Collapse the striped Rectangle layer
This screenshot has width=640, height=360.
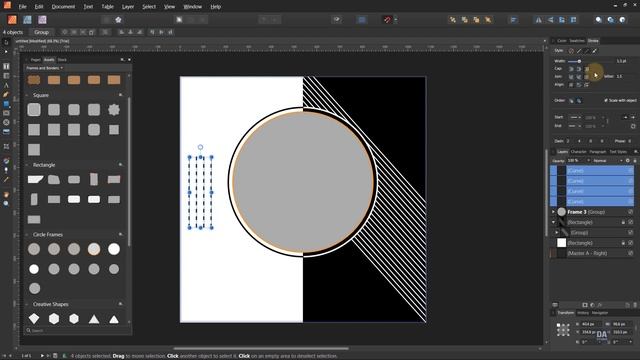click(553, 222)
